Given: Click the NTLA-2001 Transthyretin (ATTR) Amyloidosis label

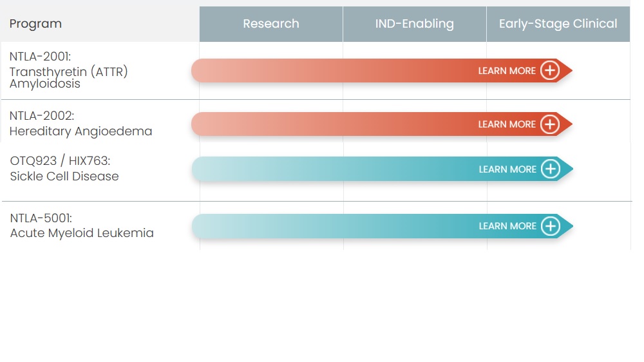Looking at the screenshot, I should (68, 71).
